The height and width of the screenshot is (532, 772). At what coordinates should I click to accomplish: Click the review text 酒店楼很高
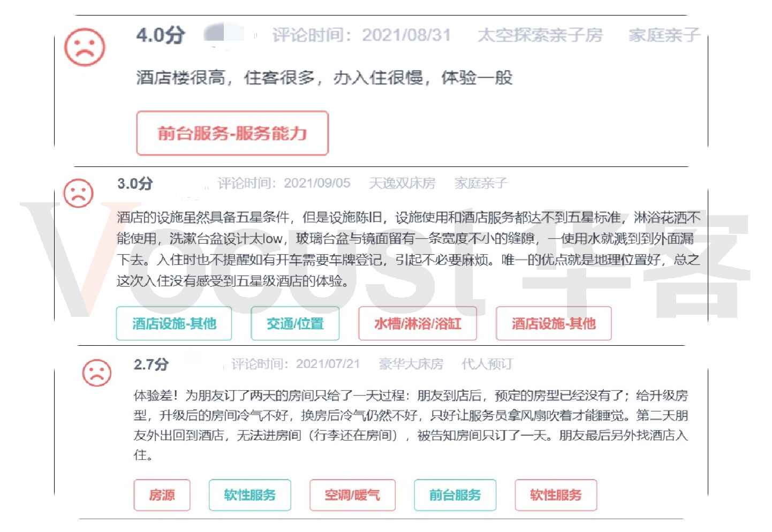point(181,78)
